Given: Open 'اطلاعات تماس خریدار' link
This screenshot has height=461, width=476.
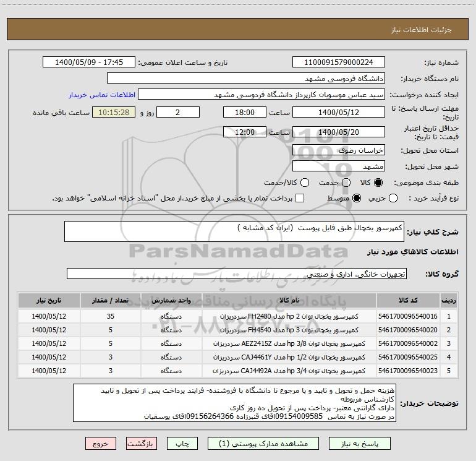Looking at the screenshot, I should pos(102,95).
